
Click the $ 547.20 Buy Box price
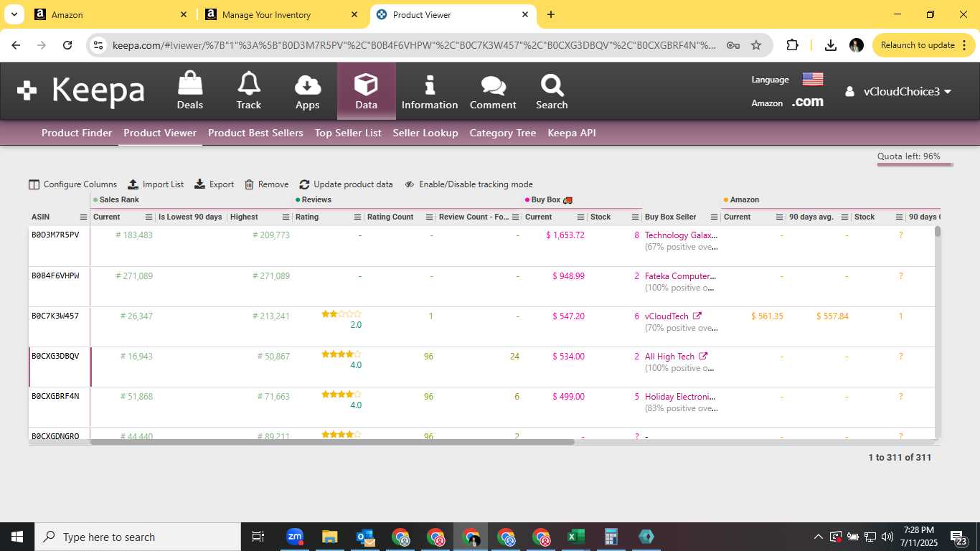(x=568, y=316)
